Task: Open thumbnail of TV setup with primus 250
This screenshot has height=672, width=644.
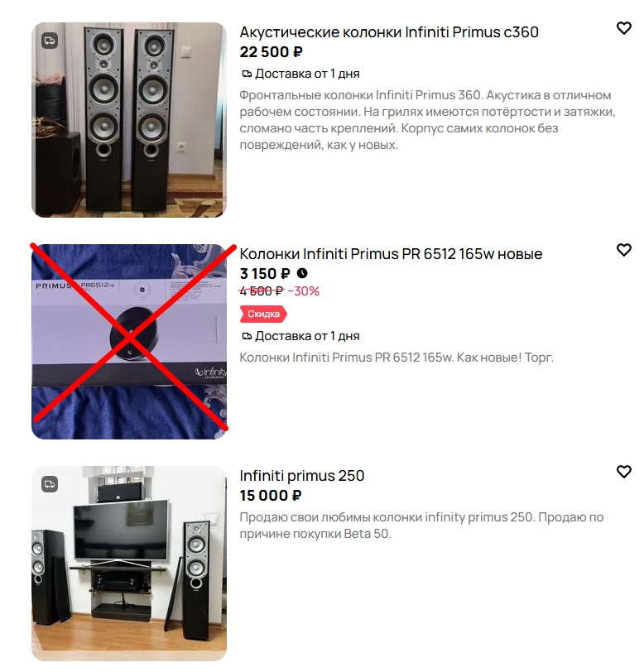Action: coord(129,563)
